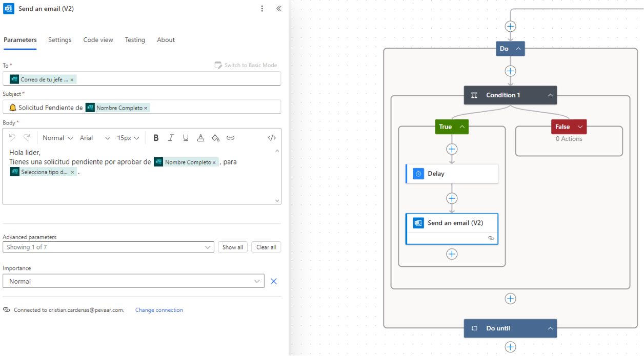Open the Arial font family dropdown
Image resolution: width=644 pixels, height=356 pixels.
(x=95, y=138)
